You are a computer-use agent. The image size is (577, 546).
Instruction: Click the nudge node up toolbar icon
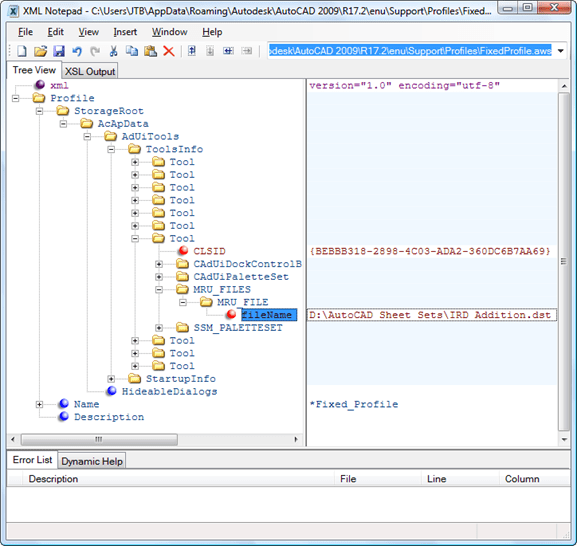(192, 51)
